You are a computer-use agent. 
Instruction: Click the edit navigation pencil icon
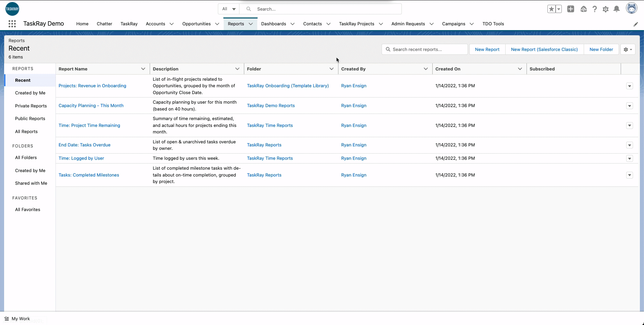coord(636,24)
